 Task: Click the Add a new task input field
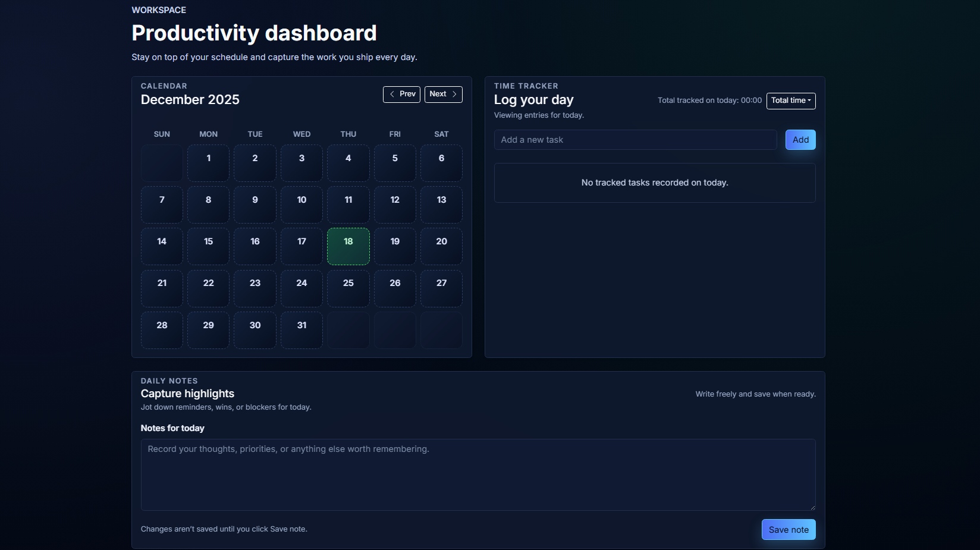(x=635, y=140)
